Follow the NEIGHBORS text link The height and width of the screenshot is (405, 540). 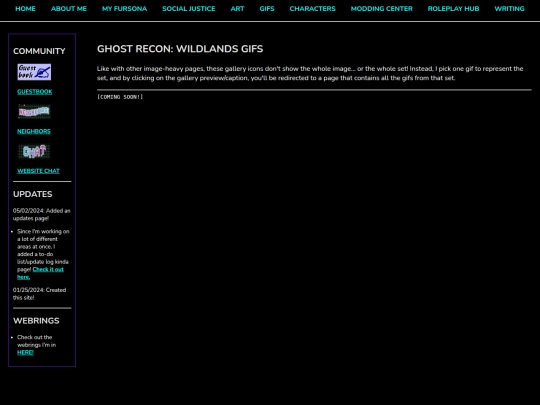click(x=34, y=131)
